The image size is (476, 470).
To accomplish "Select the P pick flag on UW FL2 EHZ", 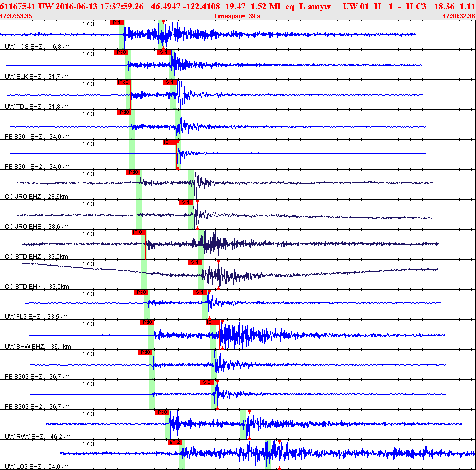I will pos(141,292).
